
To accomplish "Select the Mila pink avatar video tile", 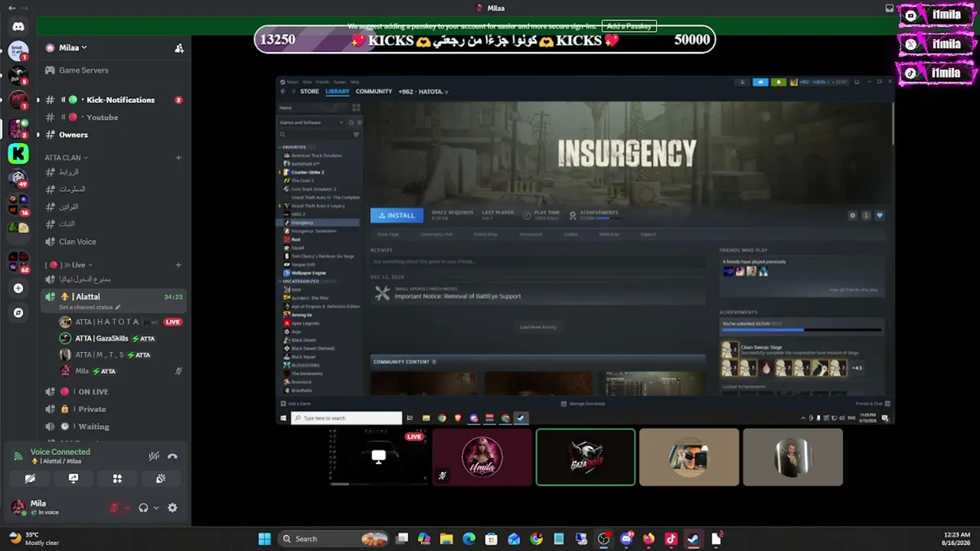I will pyautogui.click(x=482, y=457).
